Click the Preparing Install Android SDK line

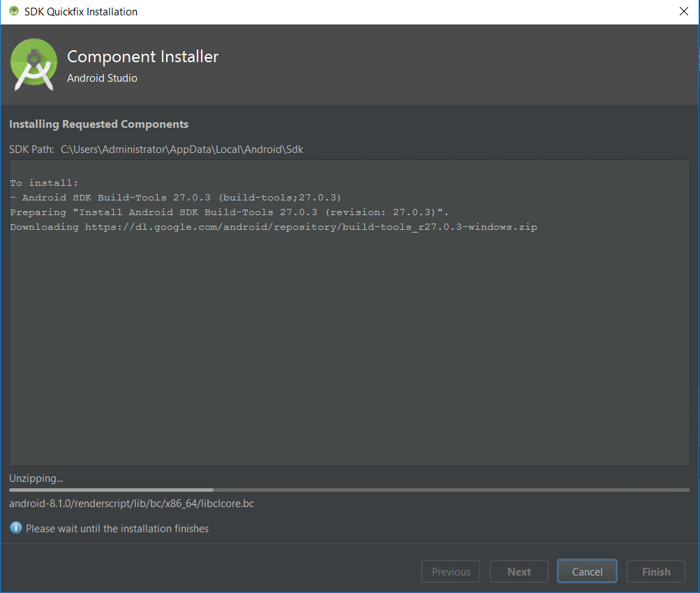pyautogui.click(x=229, y=212)
